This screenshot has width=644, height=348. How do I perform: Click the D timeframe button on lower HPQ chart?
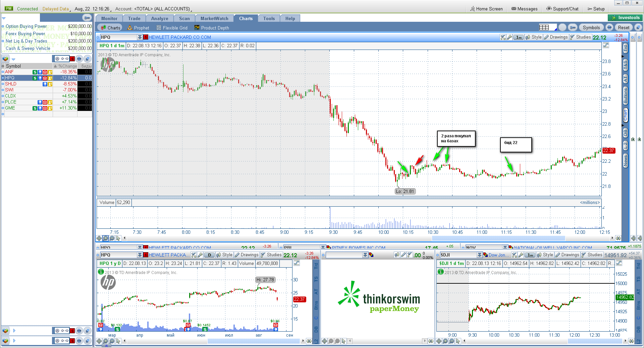click(209, 255)
